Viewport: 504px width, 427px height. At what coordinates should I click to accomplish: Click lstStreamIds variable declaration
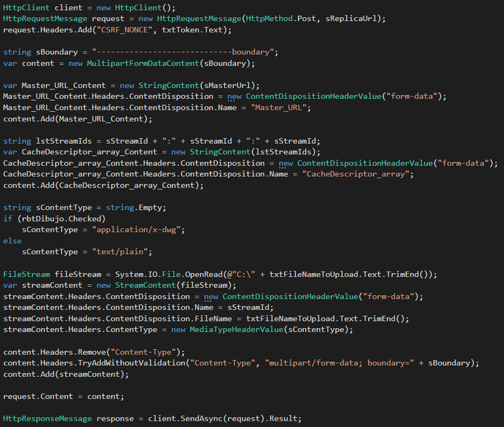[63, 141]
